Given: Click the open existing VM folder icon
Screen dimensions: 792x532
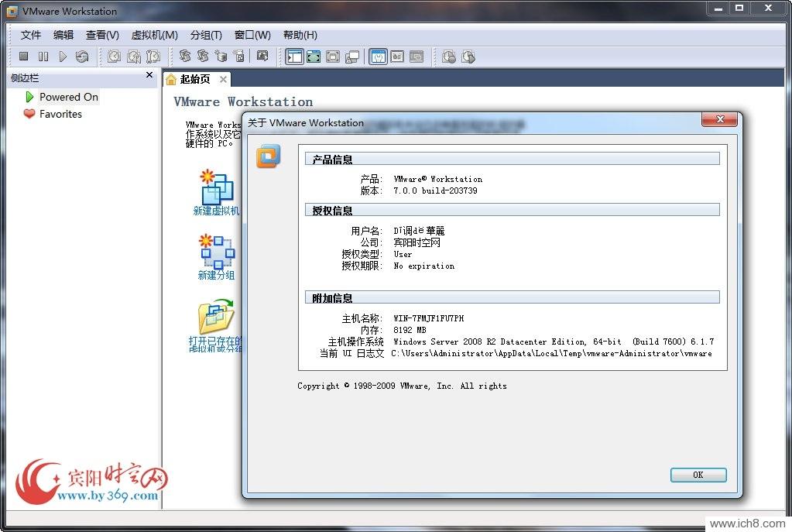Looking at the screenshot, I should click(217, 316).
